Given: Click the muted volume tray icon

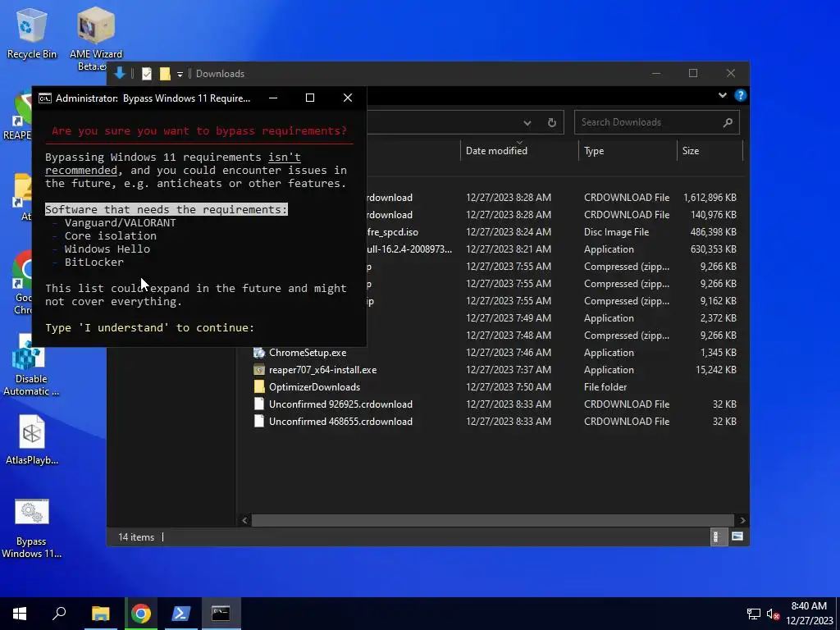Looking at the screenshot, I should click(x=773, y=614).
